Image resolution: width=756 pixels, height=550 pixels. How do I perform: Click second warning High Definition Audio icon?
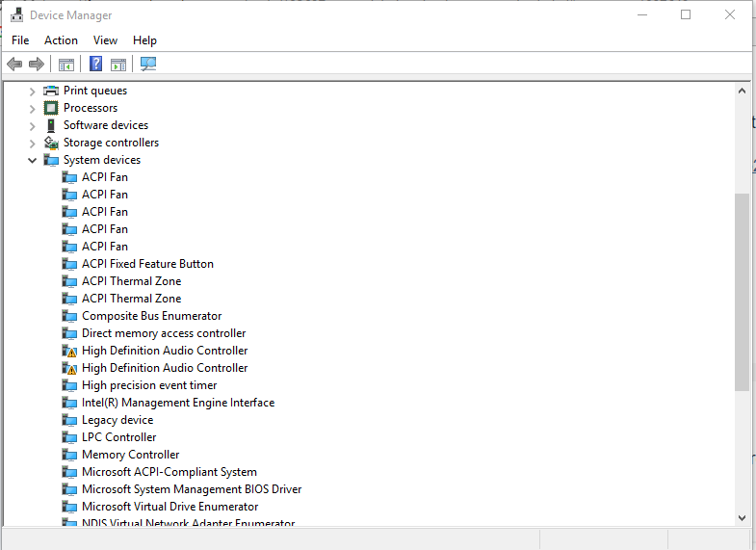point(69,368)
